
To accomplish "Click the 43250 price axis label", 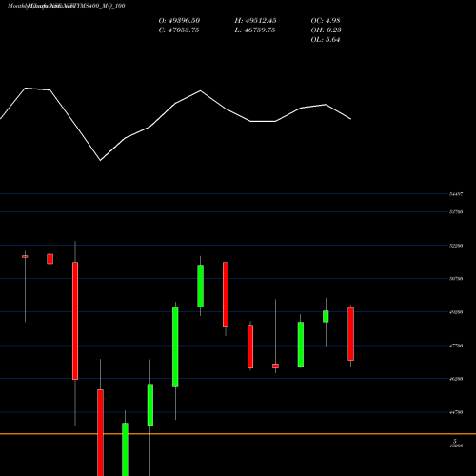I will (456, 446).
